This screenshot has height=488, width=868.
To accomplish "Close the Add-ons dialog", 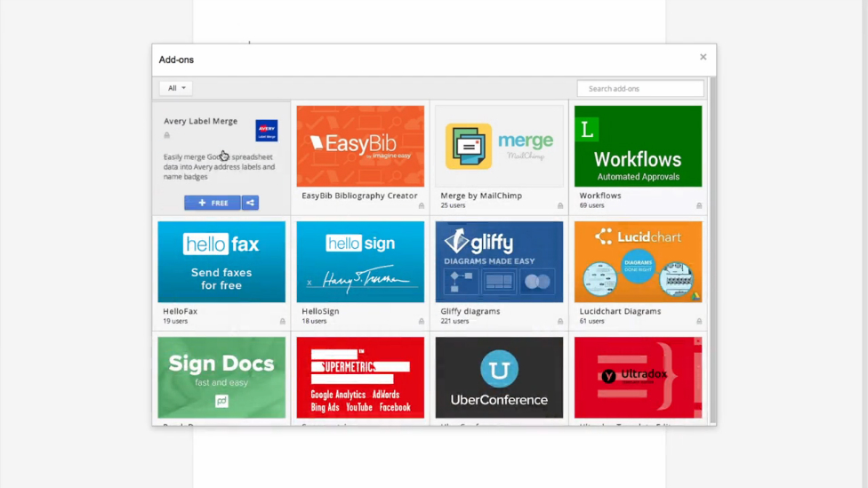I will [703, 57].
